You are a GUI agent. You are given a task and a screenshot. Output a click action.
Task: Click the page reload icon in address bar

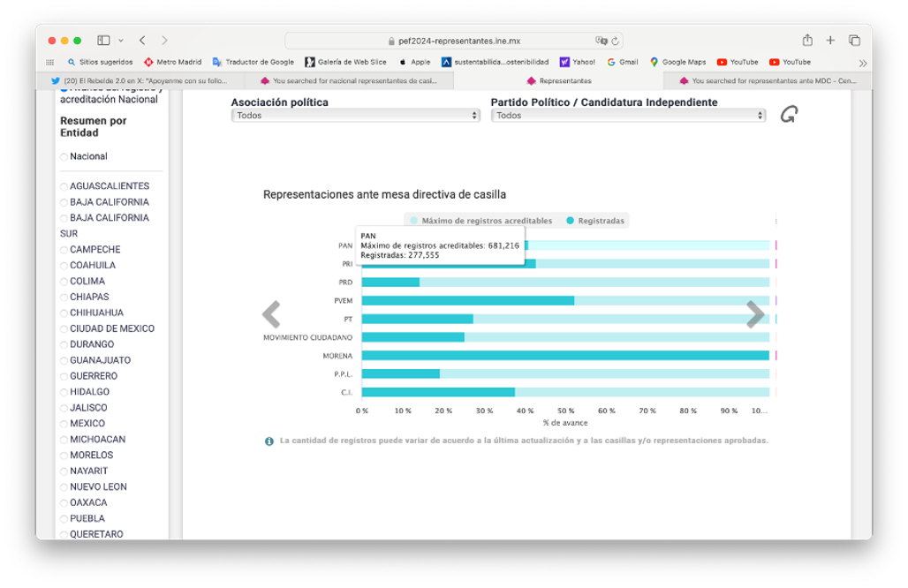coord(616,41)
